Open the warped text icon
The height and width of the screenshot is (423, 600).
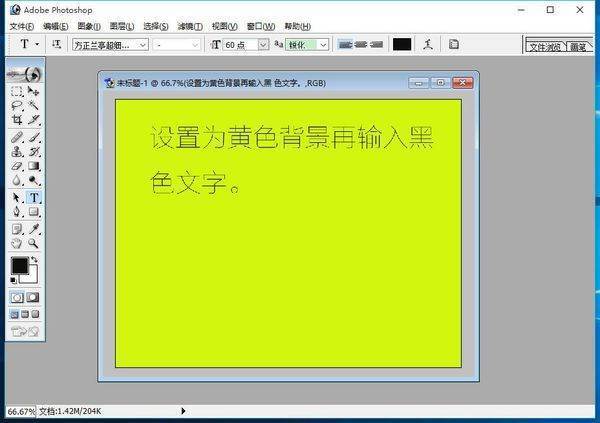click(x=428, y=44)
